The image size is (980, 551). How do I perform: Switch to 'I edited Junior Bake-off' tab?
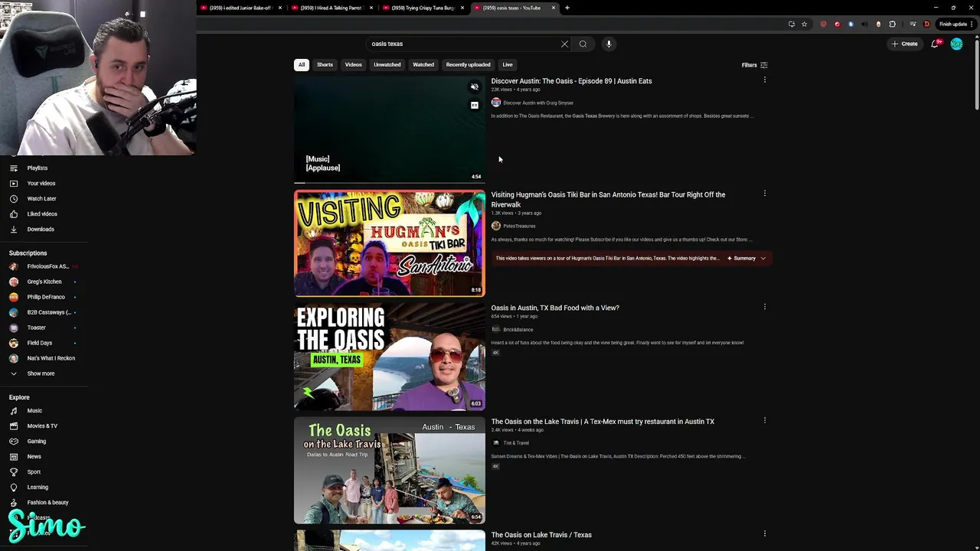click(x=240, y=8)
